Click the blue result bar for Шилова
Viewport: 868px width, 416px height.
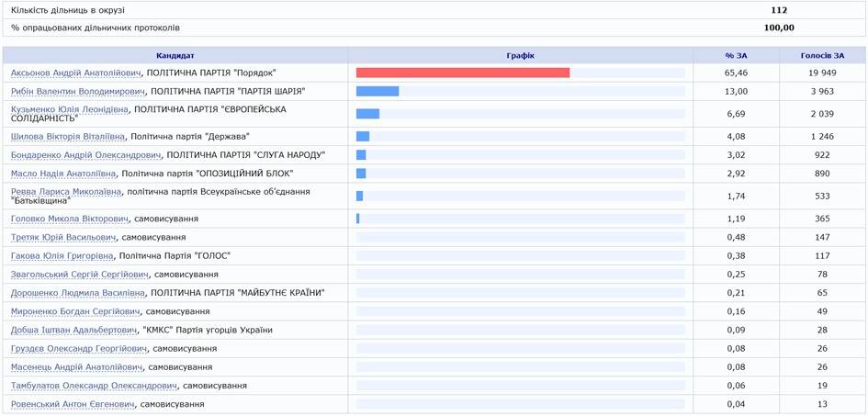pos(363,136)
